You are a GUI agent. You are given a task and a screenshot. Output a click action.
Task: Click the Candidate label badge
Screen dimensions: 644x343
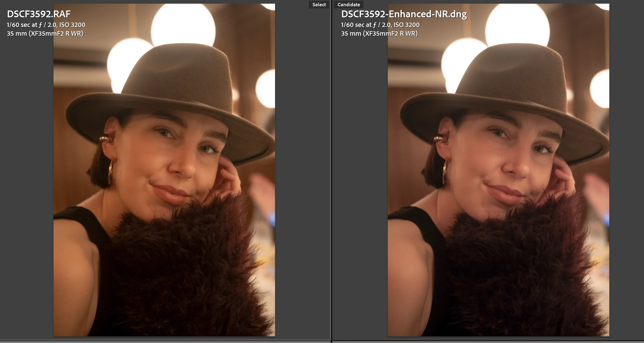tap(349, 5)
